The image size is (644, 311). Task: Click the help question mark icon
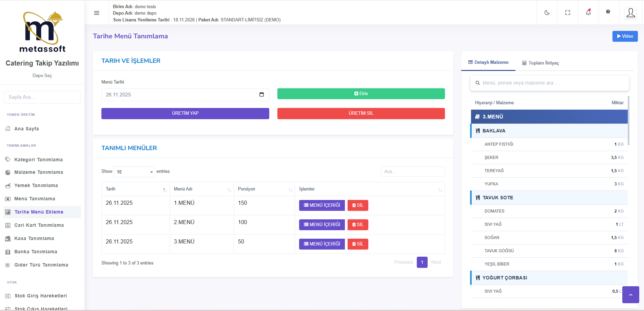tap(608, 12)
